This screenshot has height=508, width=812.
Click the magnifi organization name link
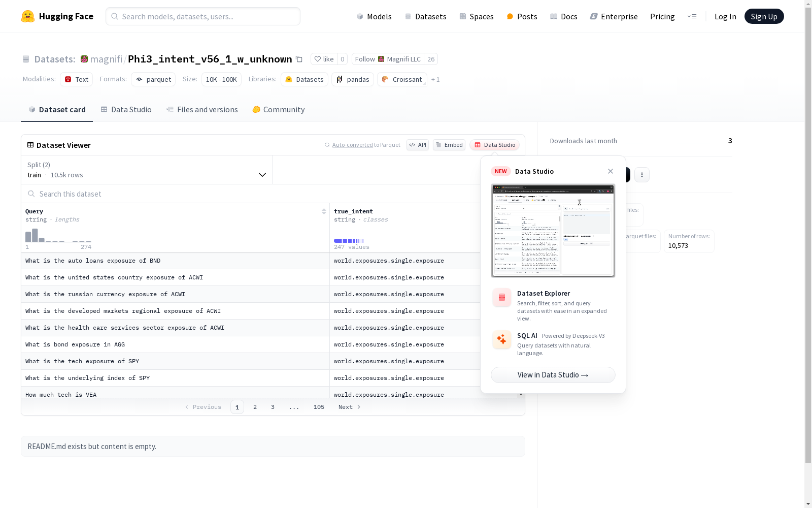pos(106,59)
